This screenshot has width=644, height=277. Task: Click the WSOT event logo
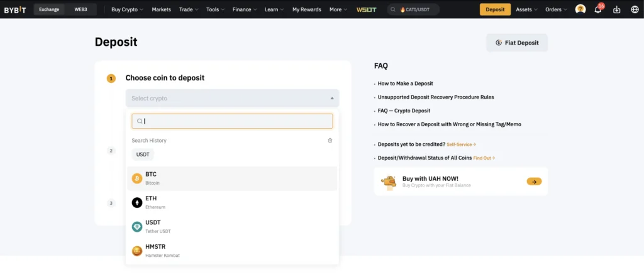[367, 9]
